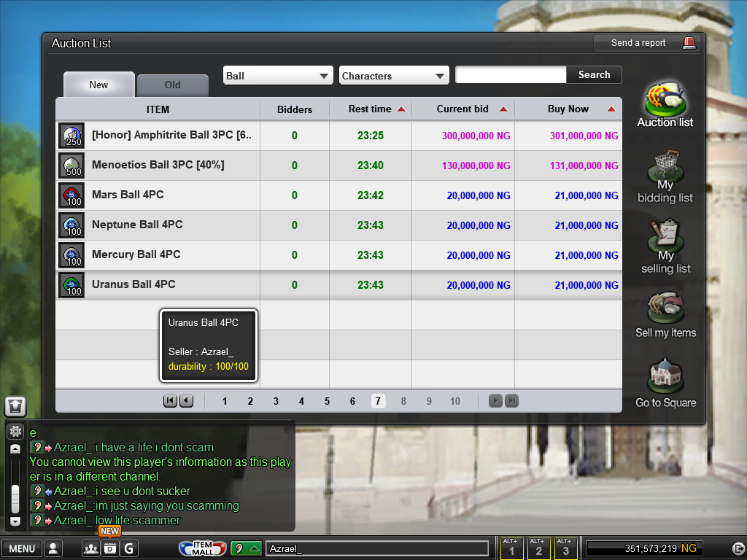Click the Send a report button
This screenshot has width=747, height=560.
[x=646, y=43]
